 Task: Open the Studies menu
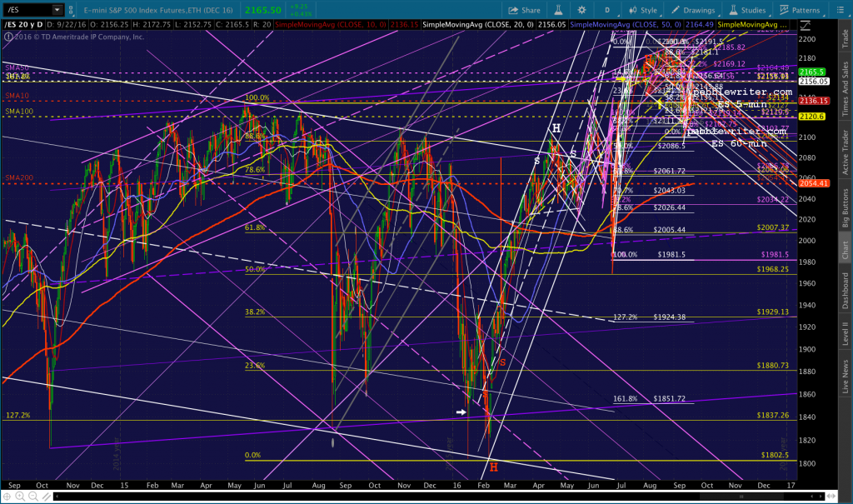click(747, 10)
